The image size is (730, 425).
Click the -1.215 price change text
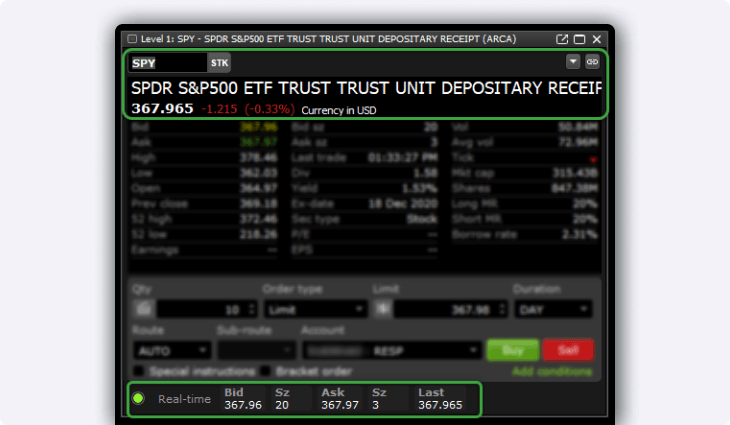pyautogui.click(x=219, y=109)
